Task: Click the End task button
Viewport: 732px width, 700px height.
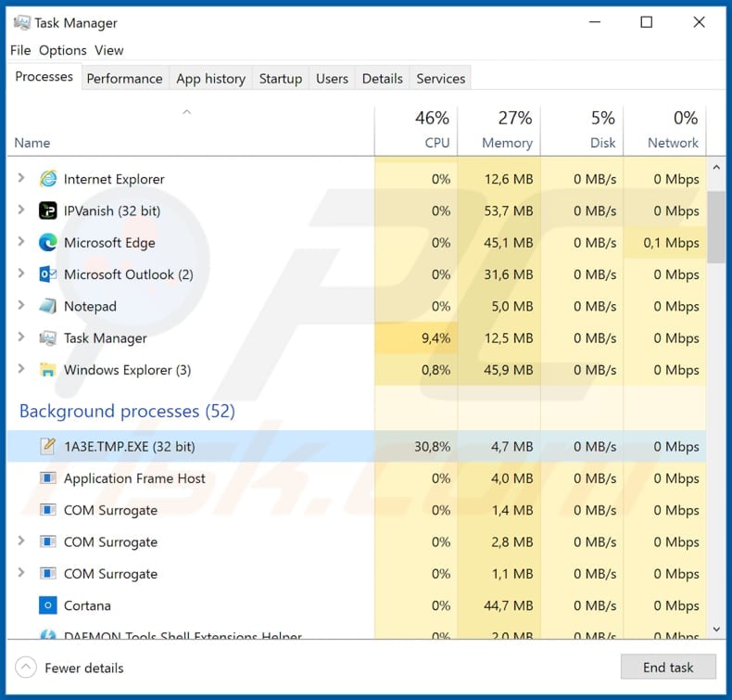Action: (668, 668)
